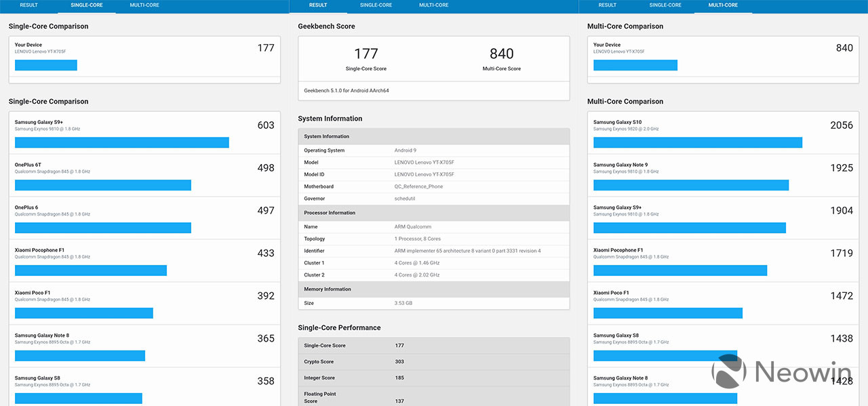Viewport: 868px width, 406px height.
Task: Click the Operating System label
Action: pos(324,150)
